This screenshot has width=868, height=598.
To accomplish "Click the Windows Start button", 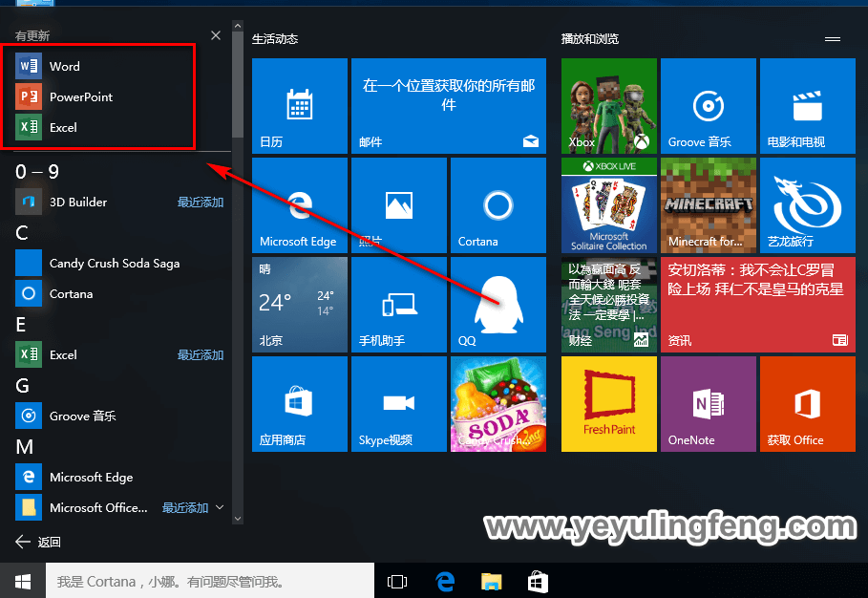I will [x=23, y=581].
